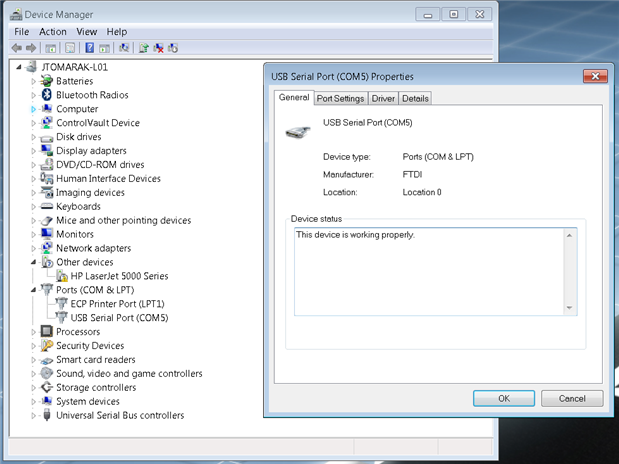The height and width of the screenshot is (464, 619).
Task: Click the DVD/CD-ROM drives icon
Action: coord(47,164)
